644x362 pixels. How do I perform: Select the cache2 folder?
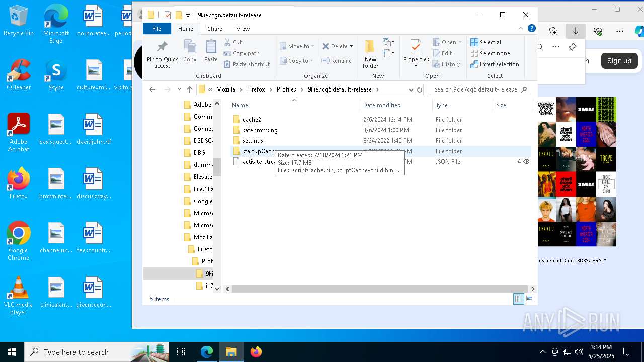click(x=252, y=120)
